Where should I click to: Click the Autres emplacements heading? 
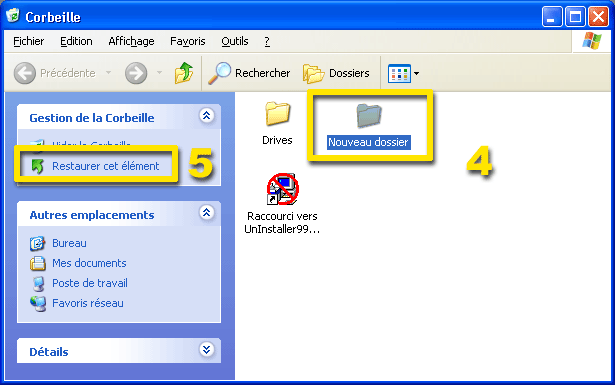point(92,215)
